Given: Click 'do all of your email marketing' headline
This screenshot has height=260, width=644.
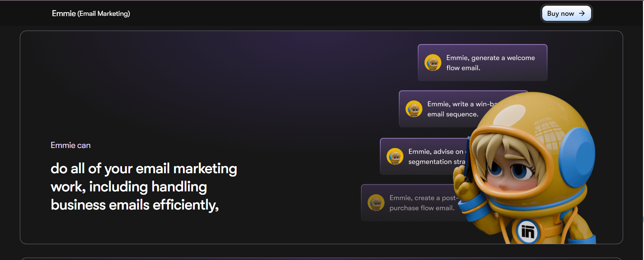Looking at the screenshot, I should [144, 169].
